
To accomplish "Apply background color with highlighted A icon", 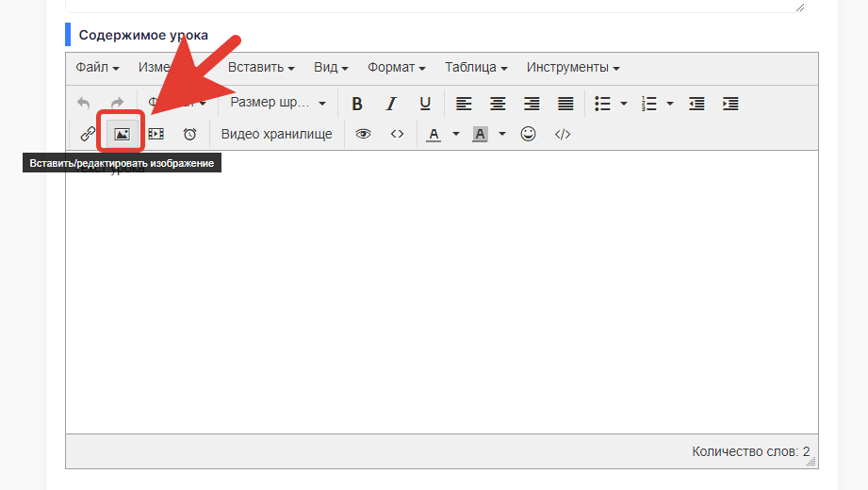I will [480, 134].
